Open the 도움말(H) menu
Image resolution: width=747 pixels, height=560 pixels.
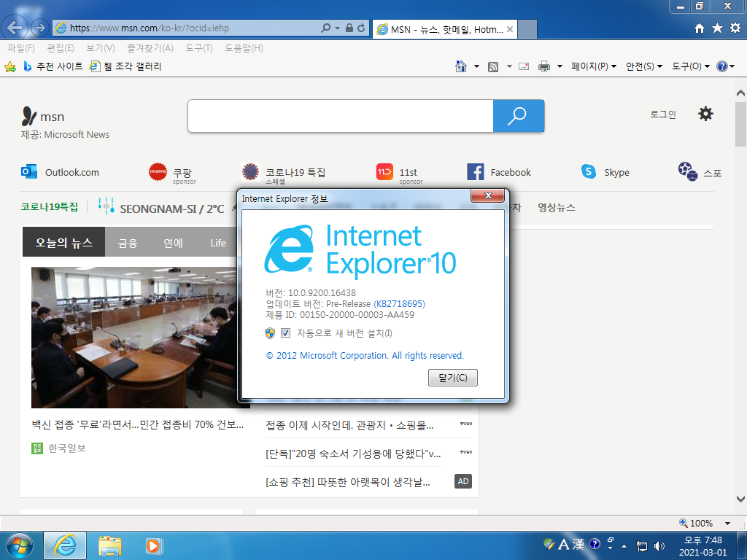(x=244, y=48)
